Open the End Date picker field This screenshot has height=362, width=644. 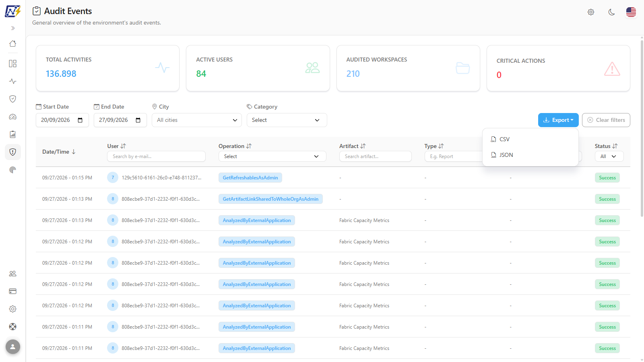pyautogui.click(x=120, y=120)
